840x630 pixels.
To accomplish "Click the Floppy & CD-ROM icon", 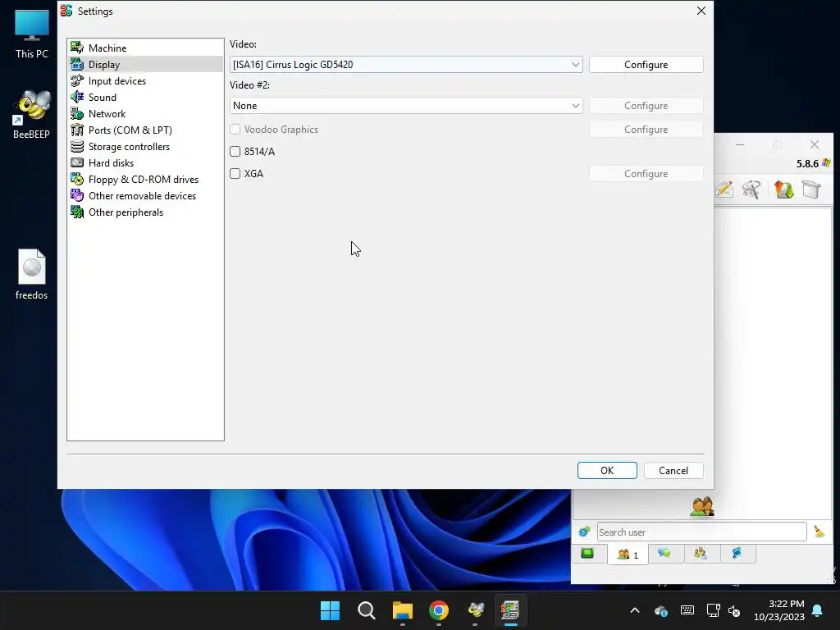I will pyautogui.click(x=77, y=180).
